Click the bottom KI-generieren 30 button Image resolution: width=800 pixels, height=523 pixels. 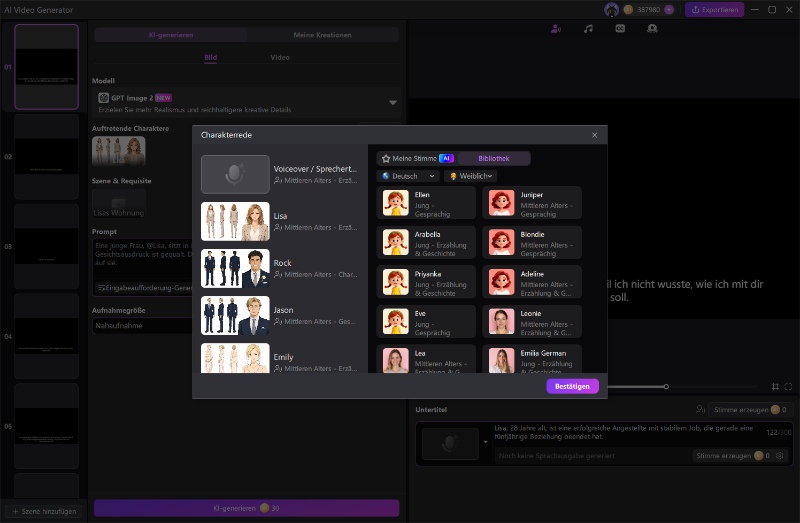[x=246, y=508]
